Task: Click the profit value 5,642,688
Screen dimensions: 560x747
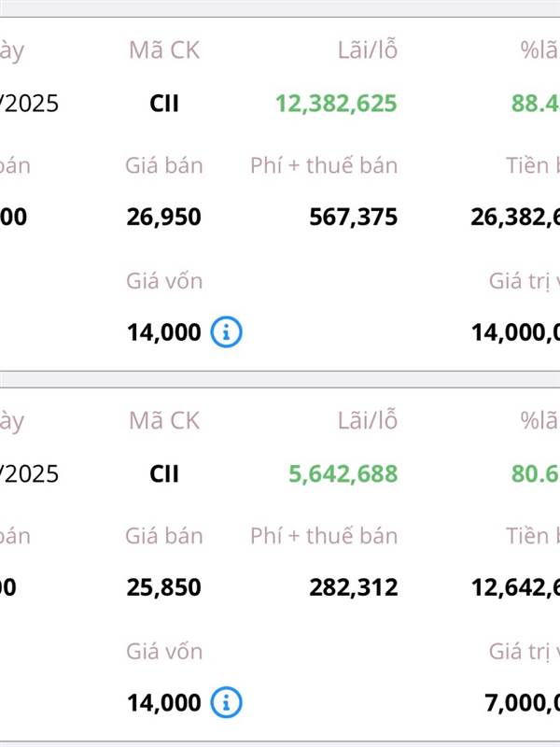Action: click(343, 474)
